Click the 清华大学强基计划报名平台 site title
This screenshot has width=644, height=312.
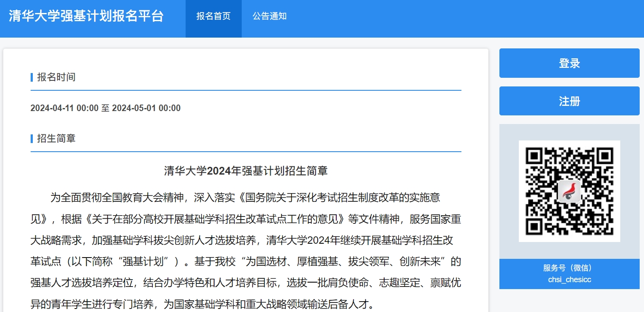(86, 16)
